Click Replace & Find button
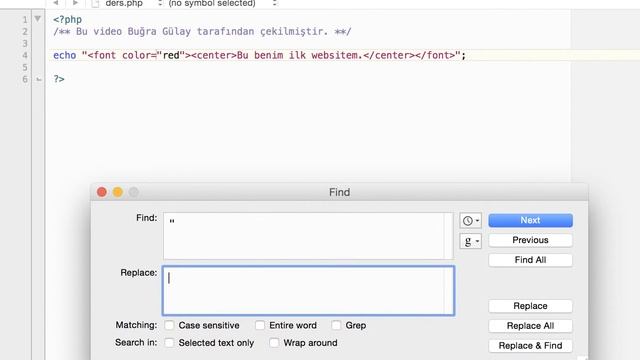The width and height of the screenshot is (640, 360). coord(530,346)
